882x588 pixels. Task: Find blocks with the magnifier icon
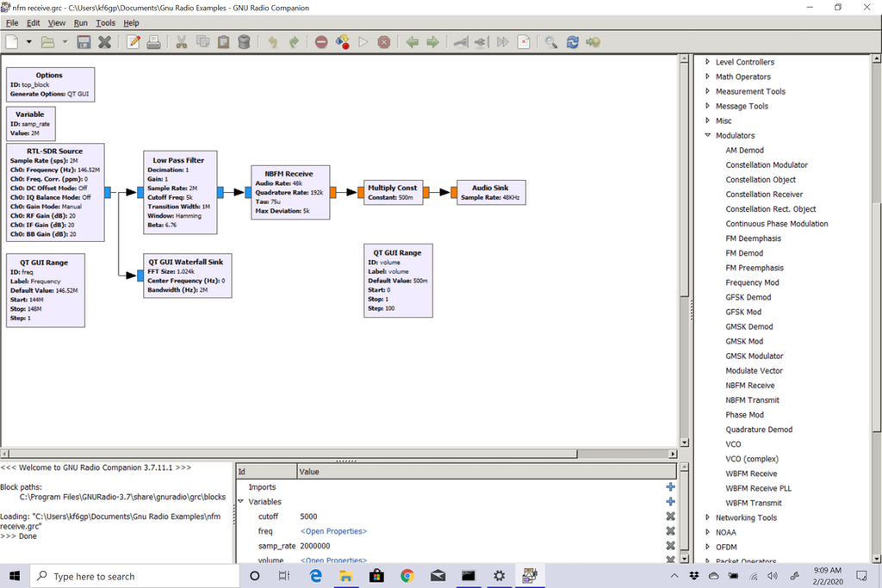(551, 42)
